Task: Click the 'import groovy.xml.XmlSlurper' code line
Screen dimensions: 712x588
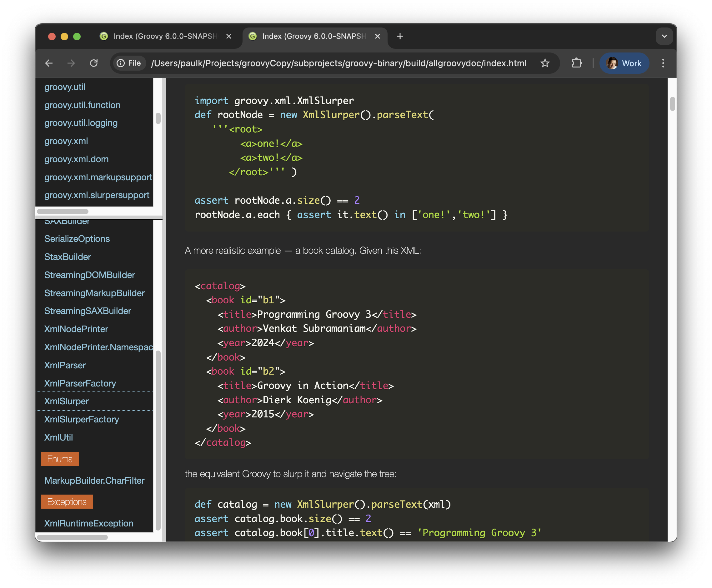Action: tap(274, 101)
